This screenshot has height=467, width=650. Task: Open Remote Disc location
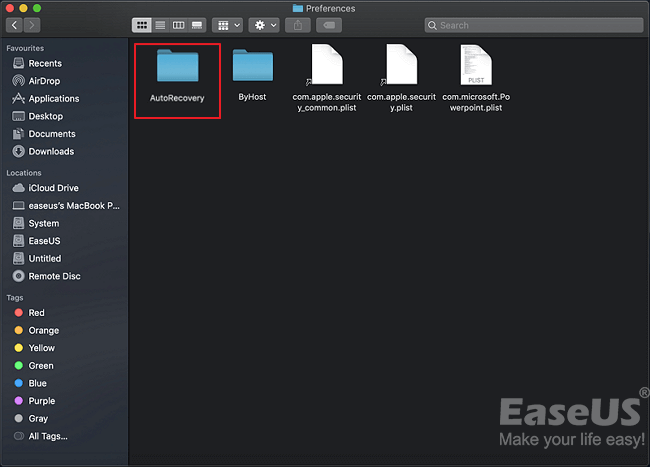(46, 276)
